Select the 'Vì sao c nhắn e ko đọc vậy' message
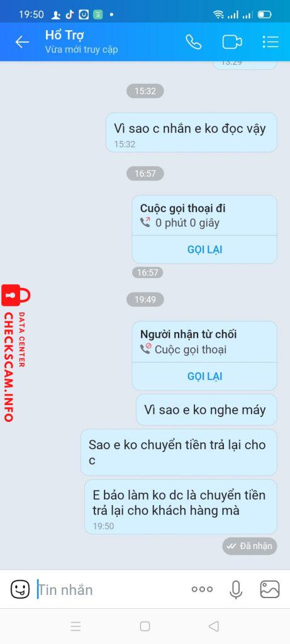Viewport: 290px width, 644px height. [x=191, y=133]
